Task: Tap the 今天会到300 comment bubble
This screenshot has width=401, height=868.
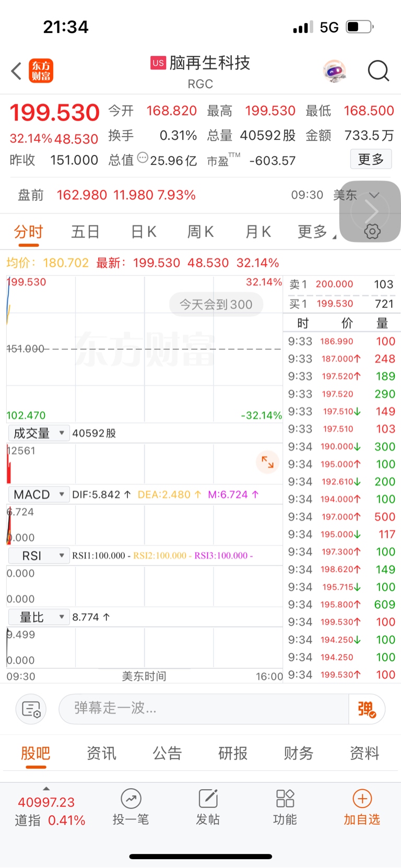Action: coord(216,304)
